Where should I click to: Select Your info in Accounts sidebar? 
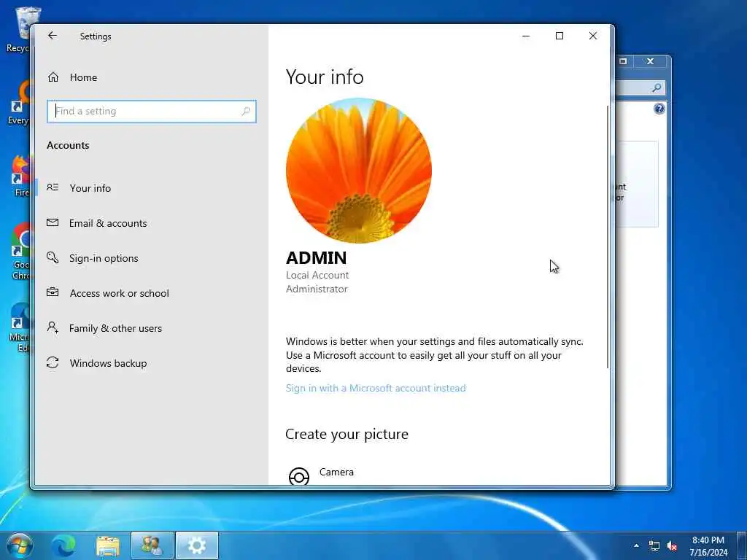click(x=90, y=188)
